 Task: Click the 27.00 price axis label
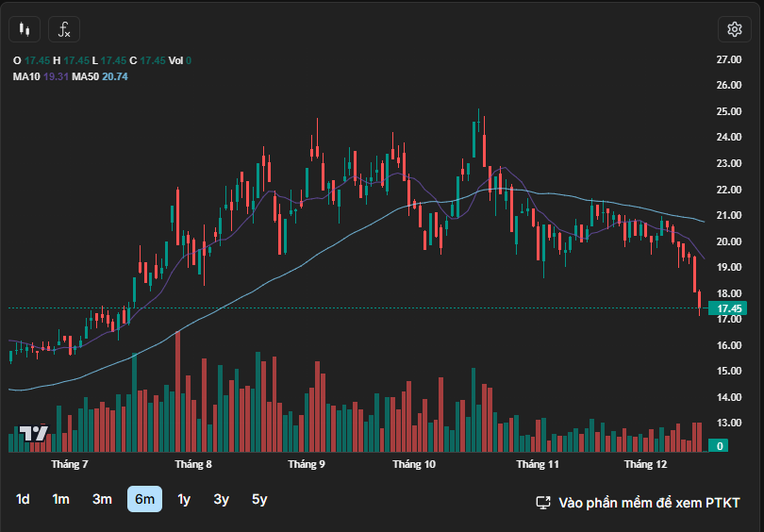728,59
